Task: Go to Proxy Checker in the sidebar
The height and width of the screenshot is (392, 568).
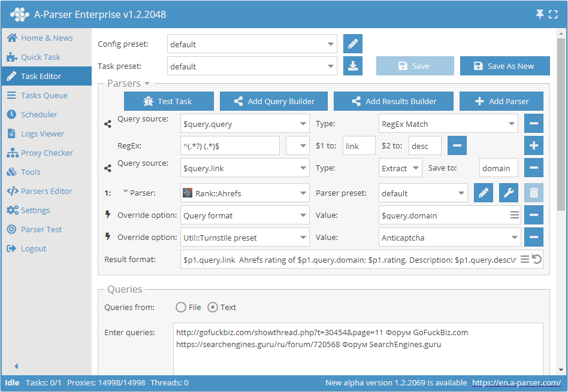Action: tap(47, 153)
